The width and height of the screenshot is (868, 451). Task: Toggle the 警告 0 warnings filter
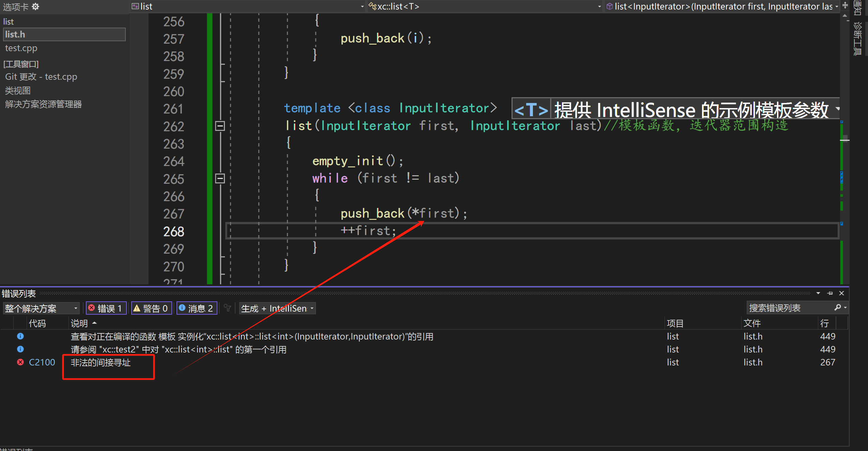tap(151, 308)
